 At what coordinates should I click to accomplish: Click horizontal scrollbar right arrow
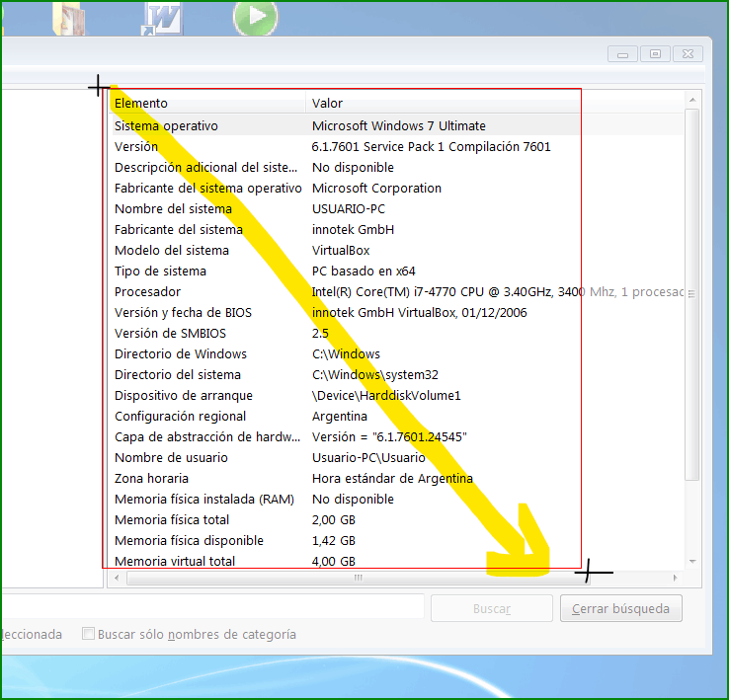click(675, 578)
